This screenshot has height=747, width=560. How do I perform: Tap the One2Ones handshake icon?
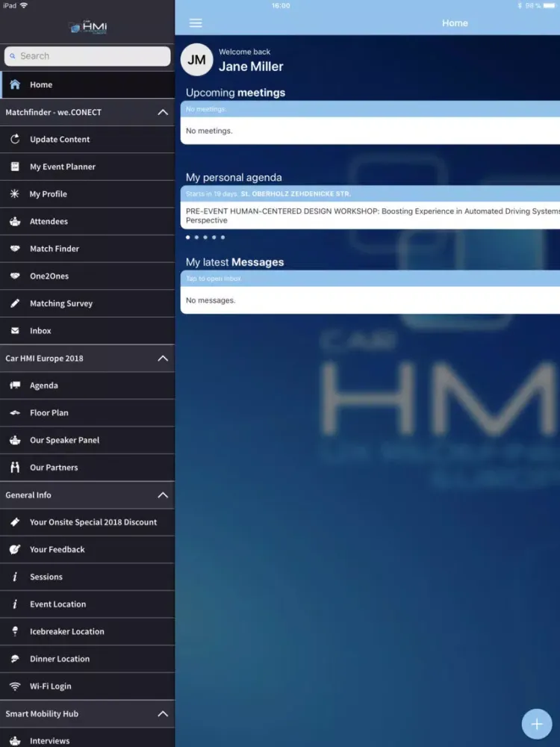15,276
